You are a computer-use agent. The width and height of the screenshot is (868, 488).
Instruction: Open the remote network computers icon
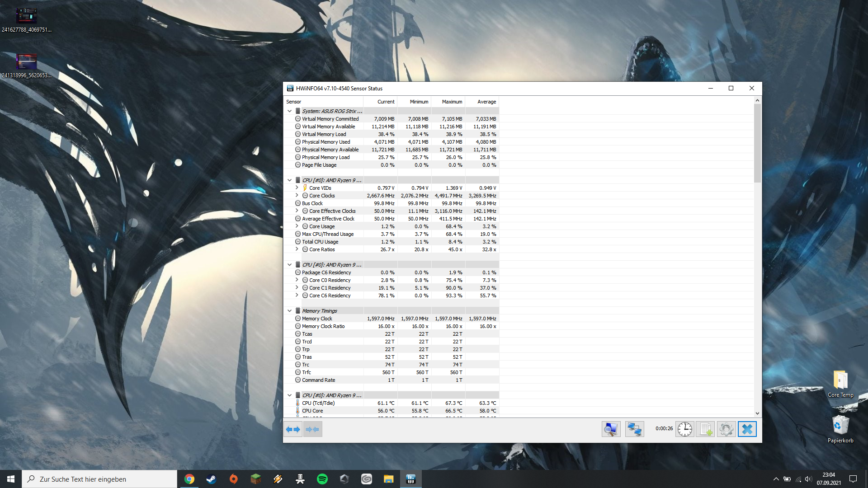(x=634, y=429)
